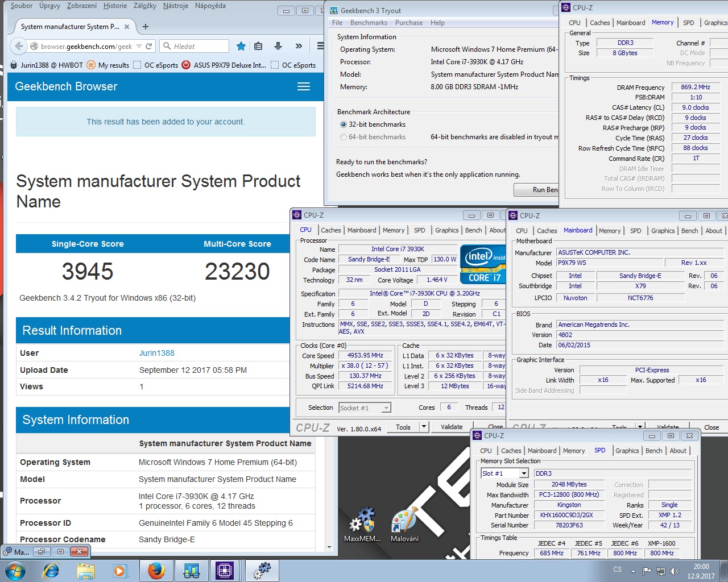Go back using Firefox's back arrow
728x582 pixels.
coord(19,46)
